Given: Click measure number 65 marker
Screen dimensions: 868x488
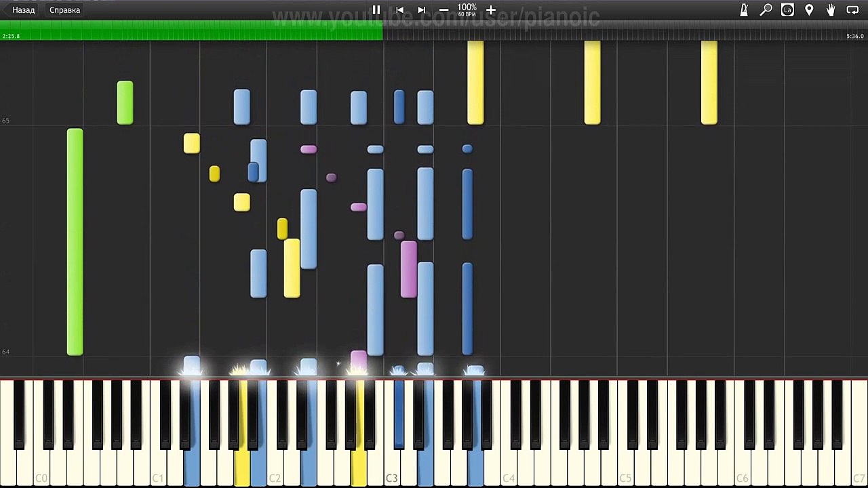Looking at the screenshot, I should point(5,121).
